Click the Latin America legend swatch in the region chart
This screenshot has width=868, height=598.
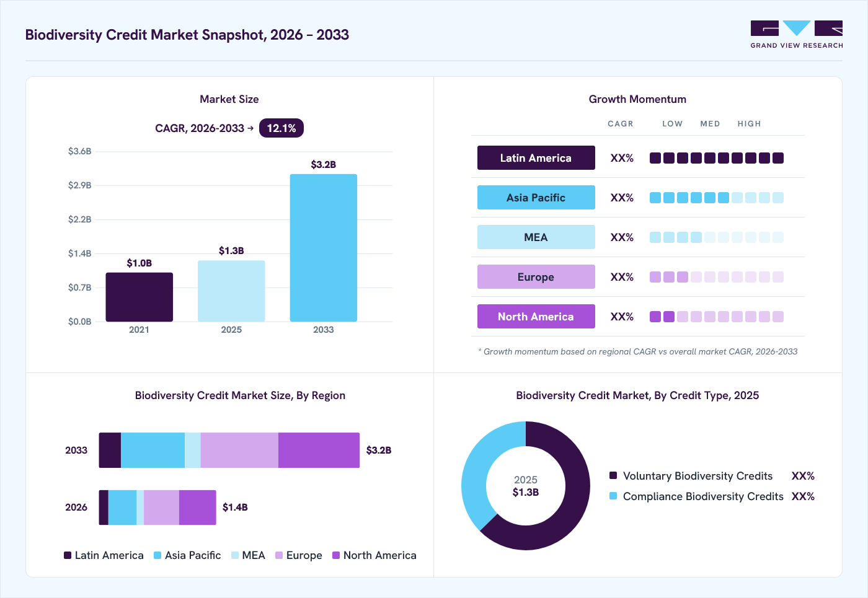pos(68,555)
